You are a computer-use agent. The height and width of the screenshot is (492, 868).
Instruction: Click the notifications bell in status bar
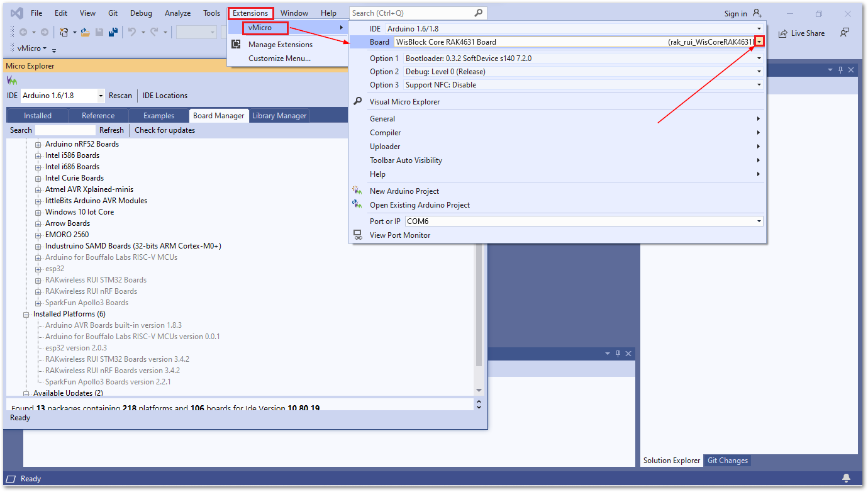(847, 478)
